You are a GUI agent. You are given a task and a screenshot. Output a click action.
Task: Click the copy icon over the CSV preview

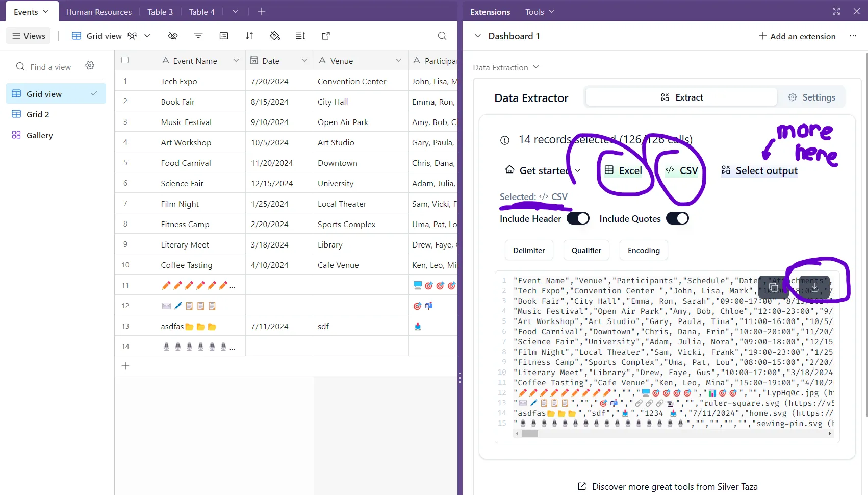point(774,287)
